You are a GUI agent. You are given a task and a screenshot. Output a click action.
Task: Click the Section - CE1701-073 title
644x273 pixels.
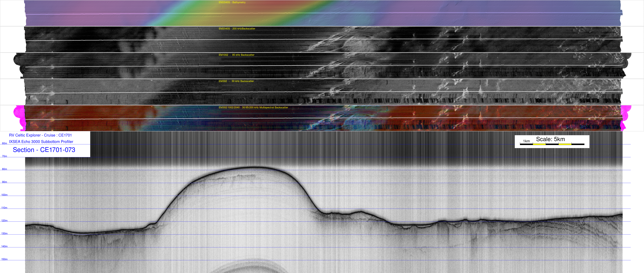44,150
